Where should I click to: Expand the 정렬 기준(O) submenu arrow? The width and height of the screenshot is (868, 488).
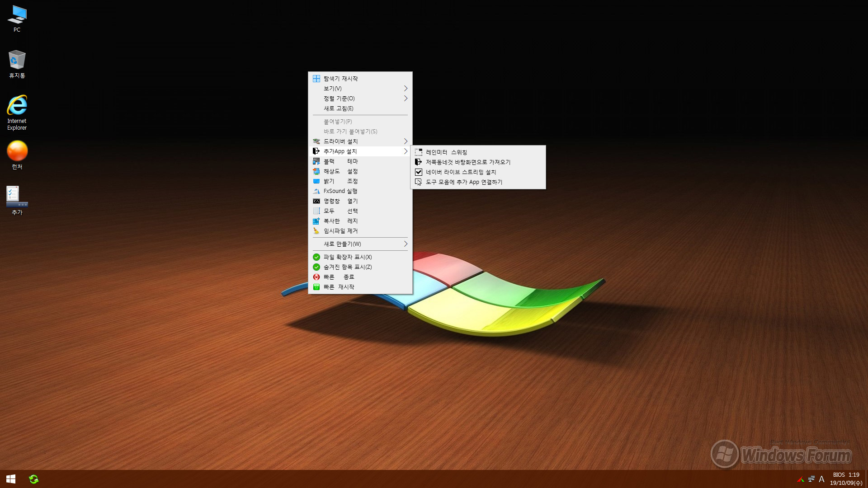coord(406,99)
